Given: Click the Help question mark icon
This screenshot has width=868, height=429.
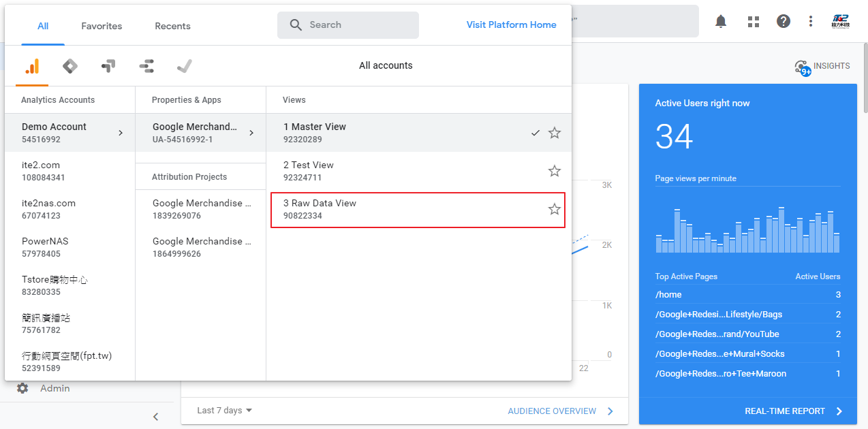Looking at the screenshot, I should (783, 21).
